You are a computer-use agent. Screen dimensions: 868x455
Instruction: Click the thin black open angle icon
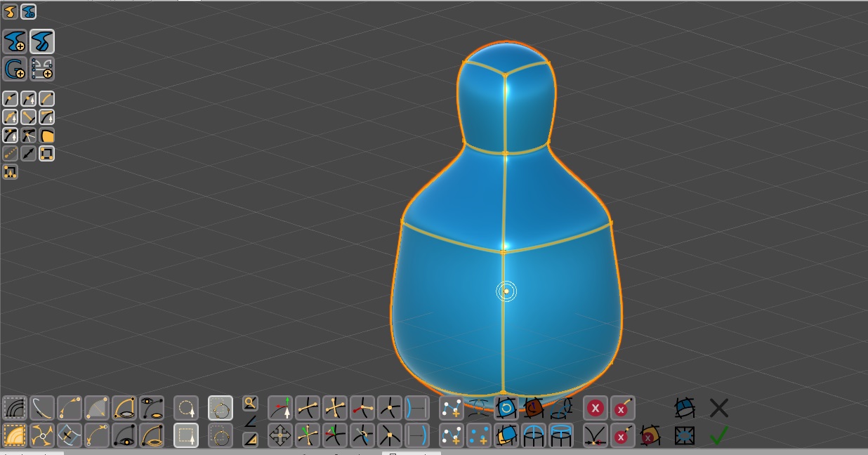249,421
